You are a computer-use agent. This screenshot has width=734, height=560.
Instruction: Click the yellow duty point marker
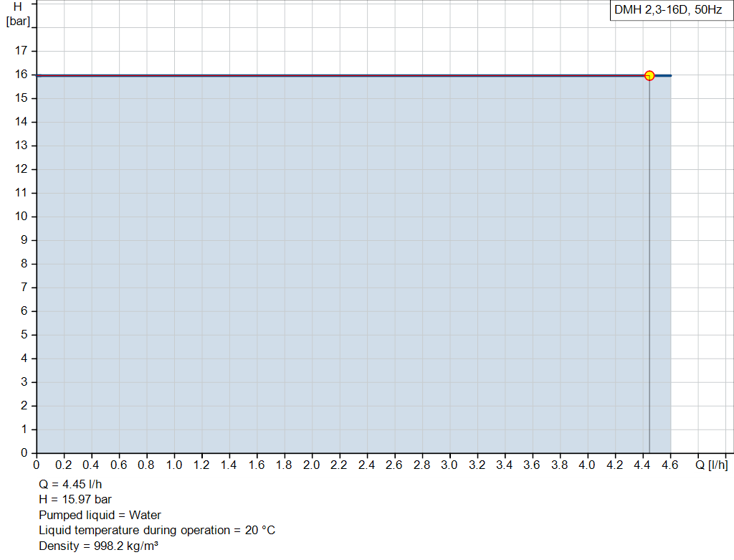pos(649,75)
